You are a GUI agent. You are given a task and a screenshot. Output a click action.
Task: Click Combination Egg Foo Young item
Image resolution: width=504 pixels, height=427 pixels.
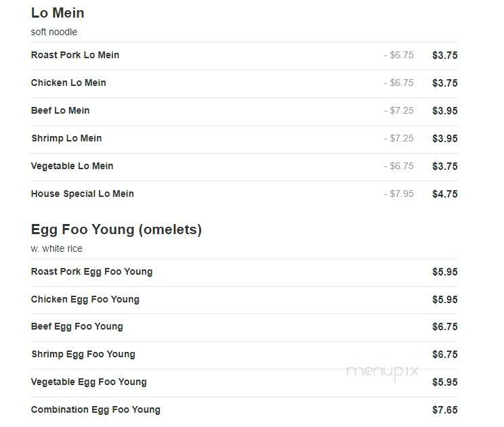[x=96, y=409]
